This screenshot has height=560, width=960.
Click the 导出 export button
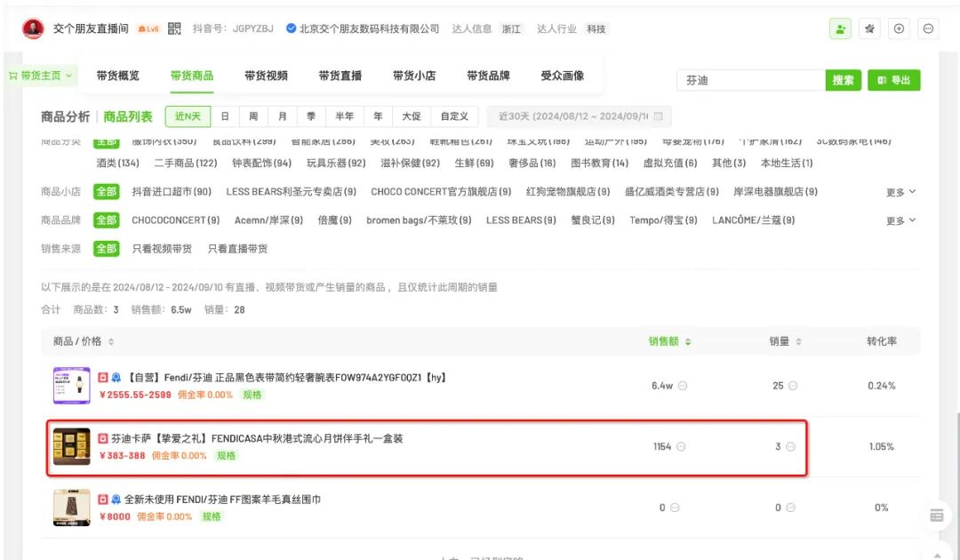pyautogui.click(x=894, y=80)
